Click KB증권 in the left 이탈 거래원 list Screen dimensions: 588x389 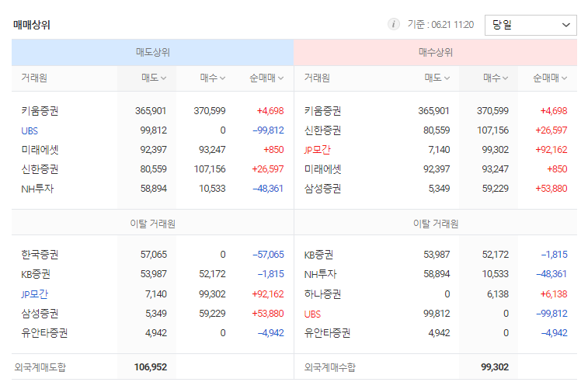[36, 274]
